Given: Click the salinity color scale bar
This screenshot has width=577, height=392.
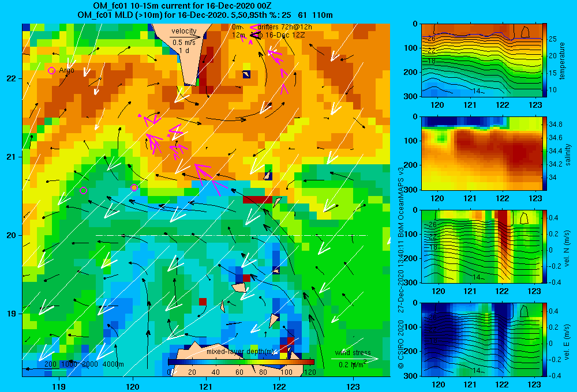Looking at the screenshot, I should point(545,153).
